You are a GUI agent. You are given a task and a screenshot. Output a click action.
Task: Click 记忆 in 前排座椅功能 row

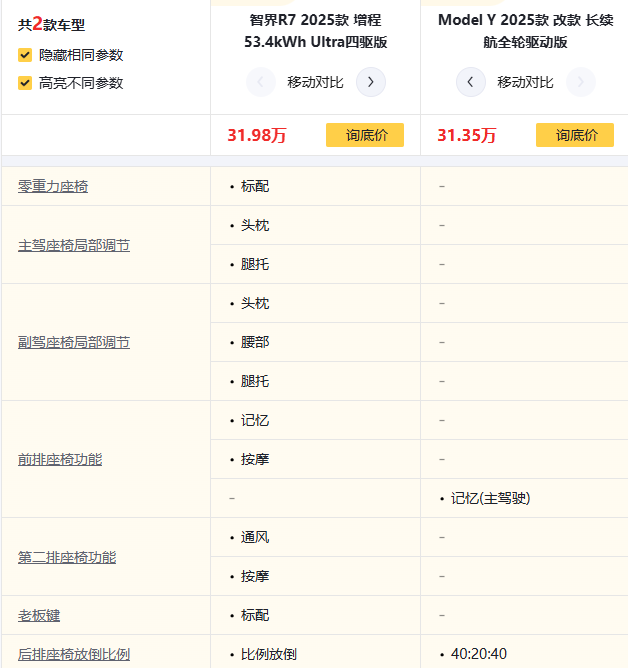point(255,420)
